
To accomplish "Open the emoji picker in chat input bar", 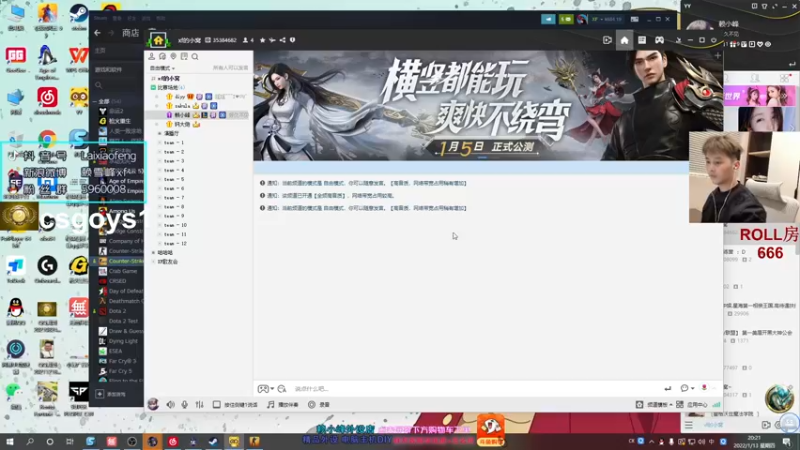I will tap(265, 389).
